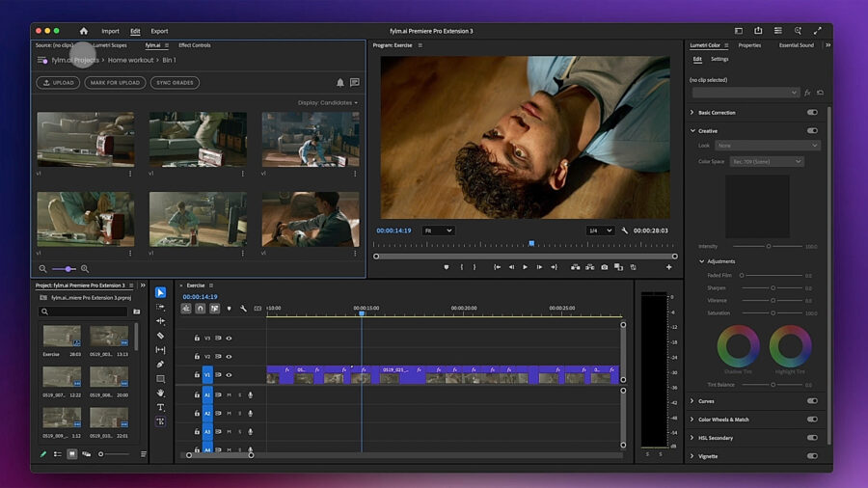Toggle Basic Correction section switch

(812, 113)
